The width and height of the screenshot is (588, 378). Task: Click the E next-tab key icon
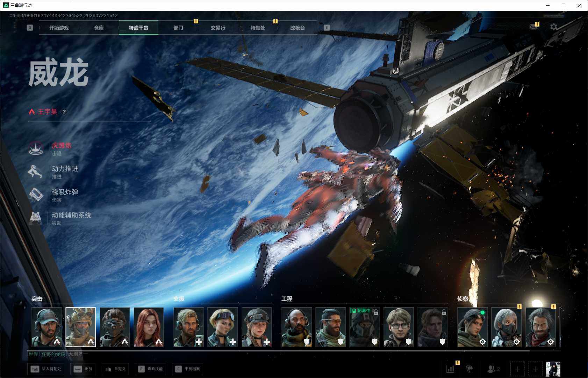(x=327, y=28)
